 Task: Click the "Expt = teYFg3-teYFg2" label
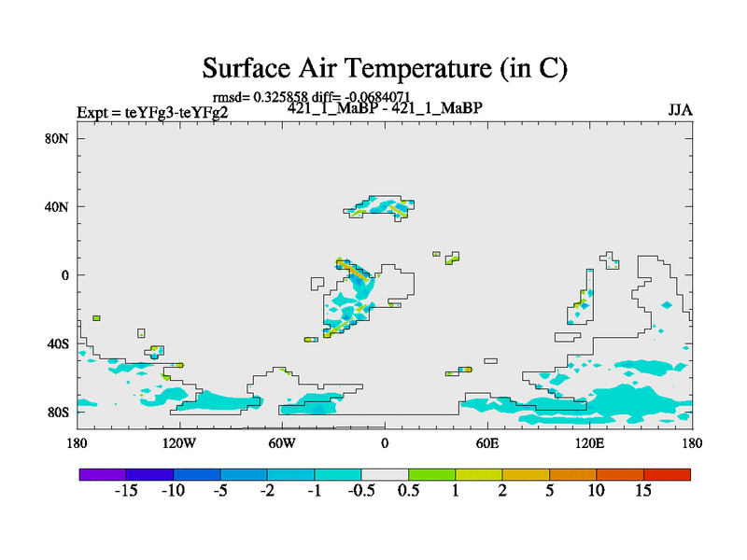pyautogui.click(x=152, y=113)
